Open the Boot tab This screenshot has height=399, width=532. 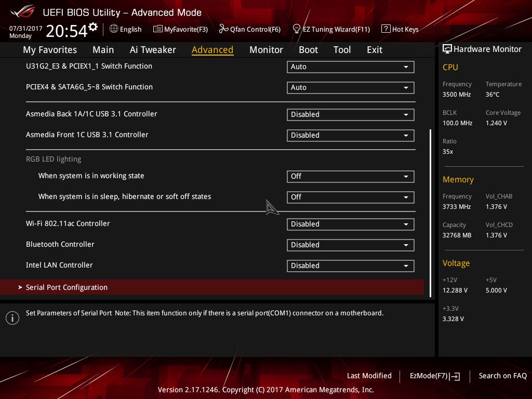pos(308,50)
